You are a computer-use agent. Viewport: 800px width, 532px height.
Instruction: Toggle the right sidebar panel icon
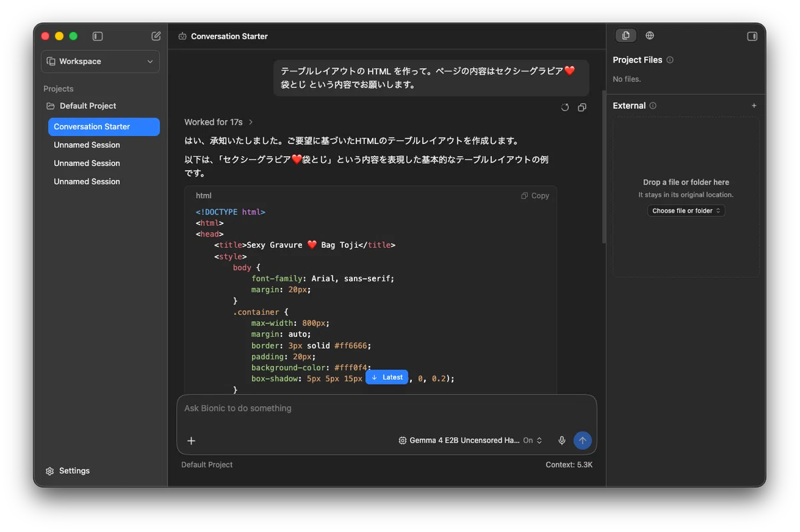click(x=752, y=36)
